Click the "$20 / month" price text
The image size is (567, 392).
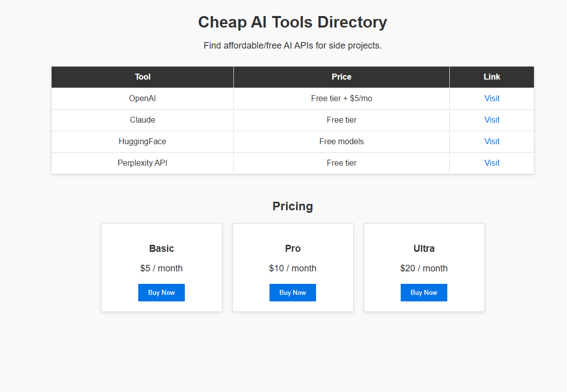[424, 268]
